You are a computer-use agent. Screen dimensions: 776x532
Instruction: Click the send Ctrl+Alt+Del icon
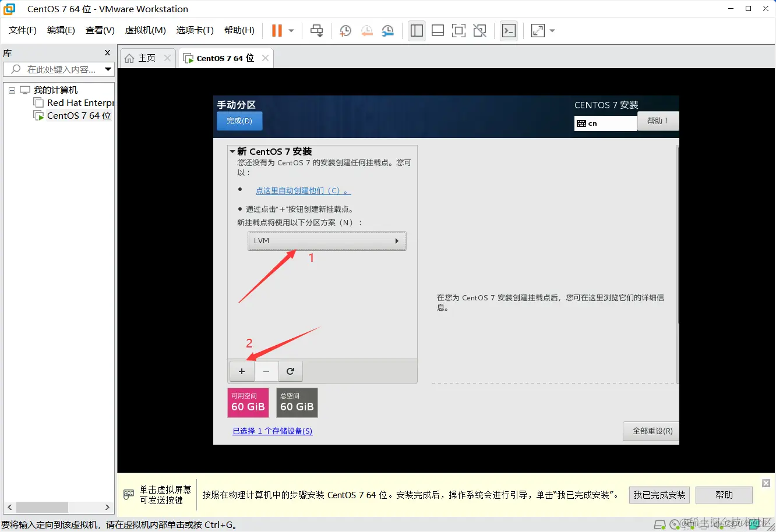pyautogui.click(x=316, y=31)
